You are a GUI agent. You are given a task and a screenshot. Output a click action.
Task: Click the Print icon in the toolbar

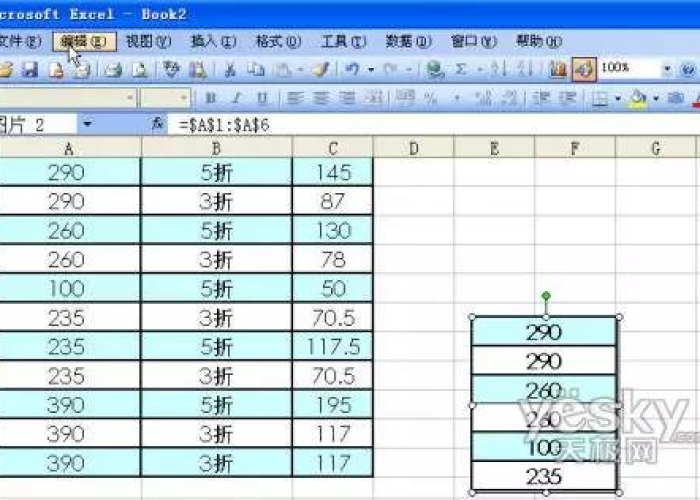[113, 70]
